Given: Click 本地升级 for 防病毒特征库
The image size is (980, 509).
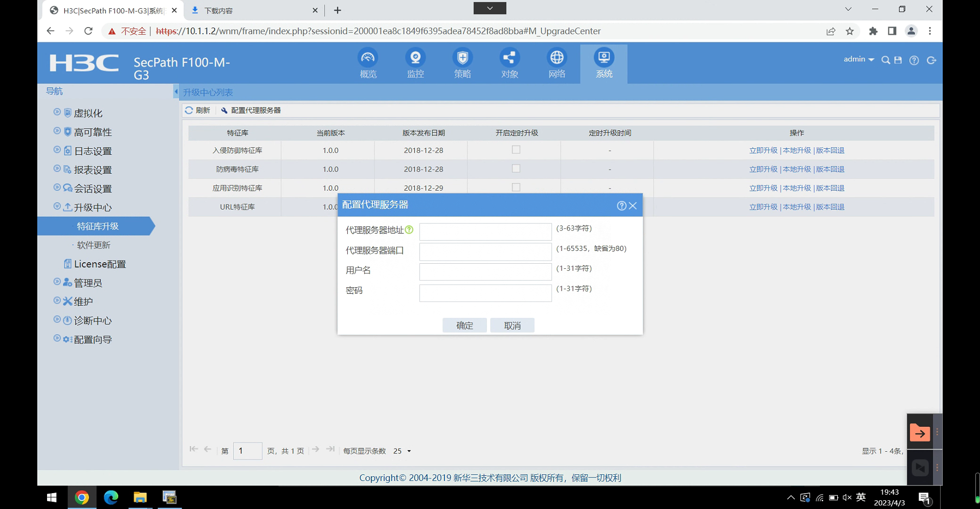Looking at the screenshot, I should (797, 169).
